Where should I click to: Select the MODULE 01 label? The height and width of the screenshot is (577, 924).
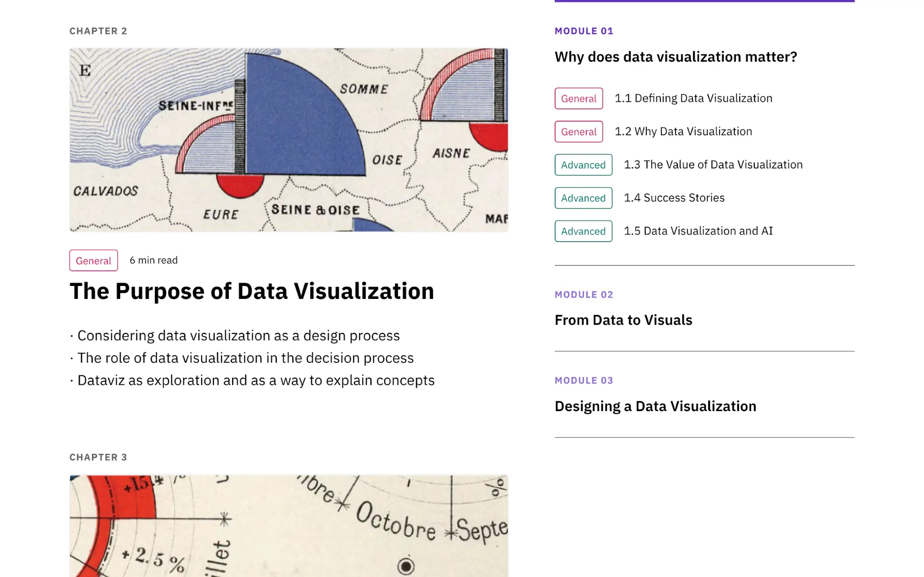583,31
